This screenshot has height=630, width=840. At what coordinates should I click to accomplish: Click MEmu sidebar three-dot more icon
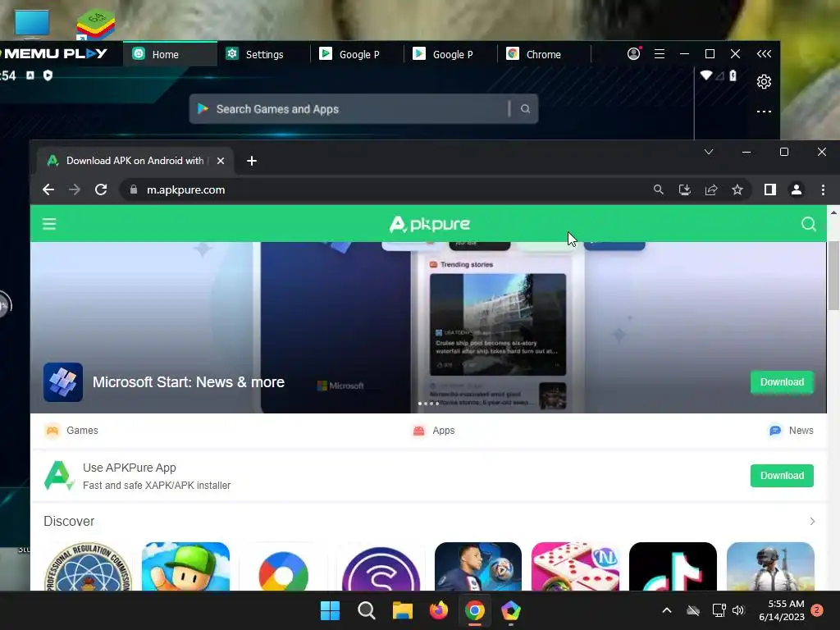(x=764, y=112)
